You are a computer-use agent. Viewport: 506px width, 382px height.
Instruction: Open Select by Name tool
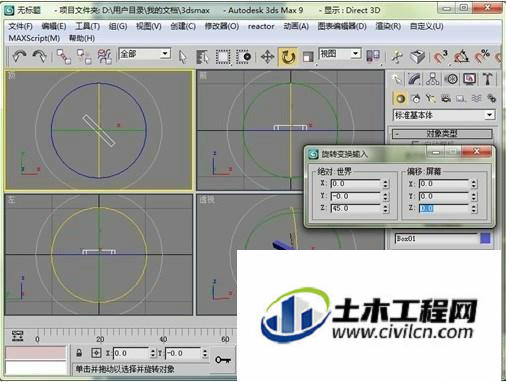pyautogui.click(x=202, y=57)
